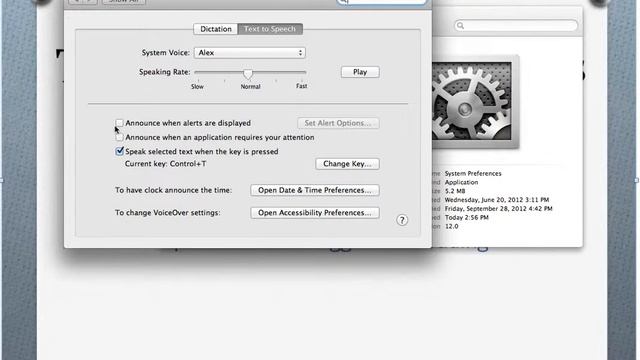Select the 'Today 2:56 PM' value
Image resolution: width=640 pixels, height=360 pixels.
click(467, 218)
